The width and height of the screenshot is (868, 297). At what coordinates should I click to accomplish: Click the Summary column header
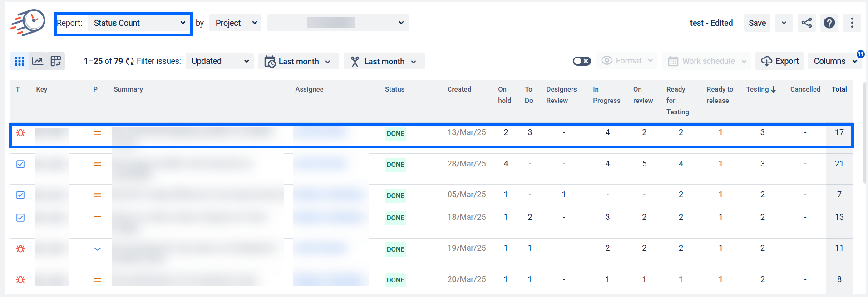[128, 89]
